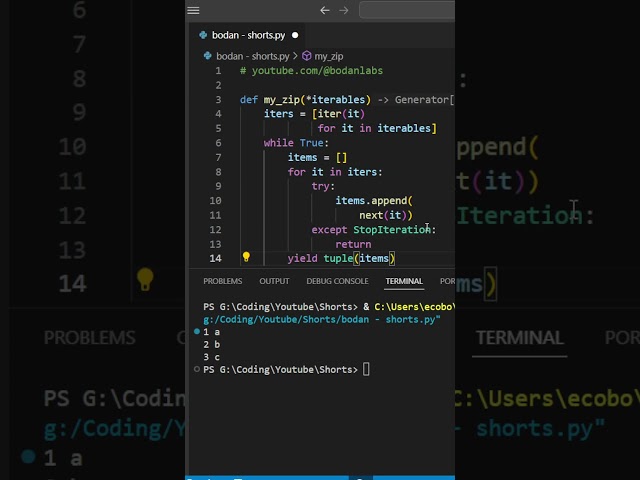Click 'items.append(' on line 10
This screenshot has height=480, width=640.
point(374,201)
